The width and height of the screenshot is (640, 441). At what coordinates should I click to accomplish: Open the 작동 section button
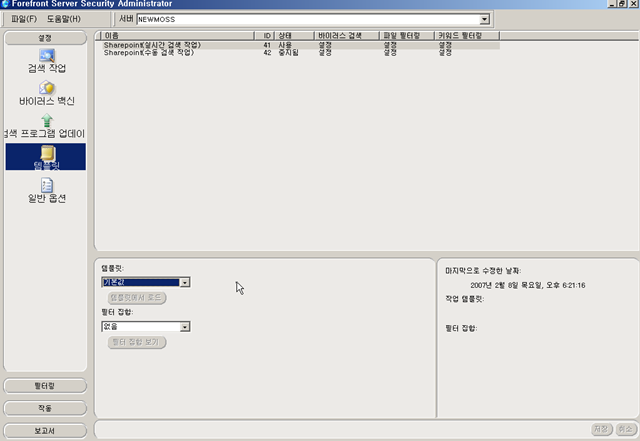click(45, 408)
